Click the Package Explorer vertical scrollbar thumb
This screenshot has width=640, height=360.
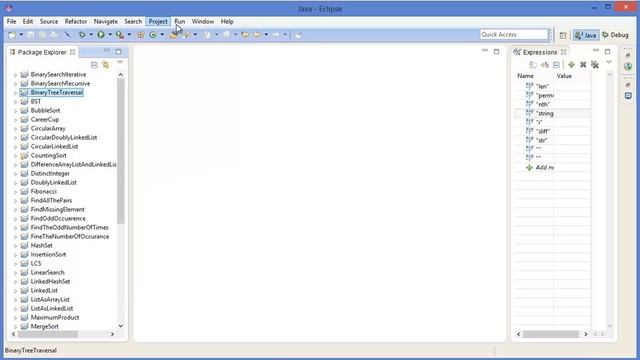tap(120, 150)
